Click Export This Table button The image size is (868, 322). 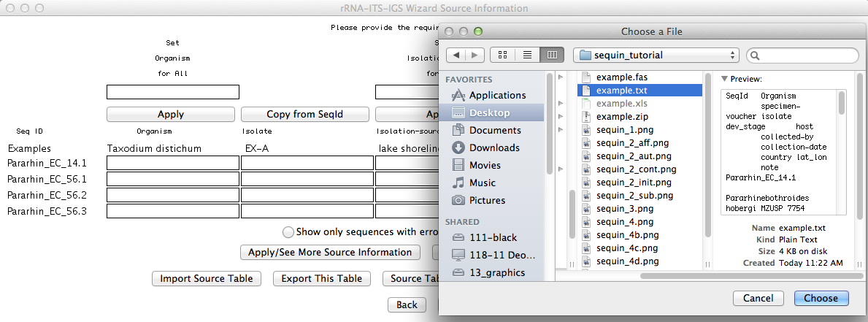322,278
